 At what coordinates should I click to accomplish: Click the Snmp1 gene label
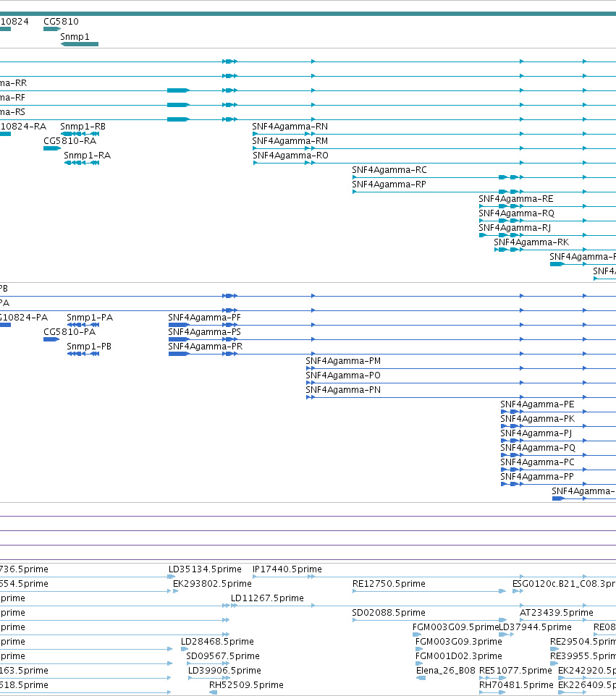click(75, 36)
